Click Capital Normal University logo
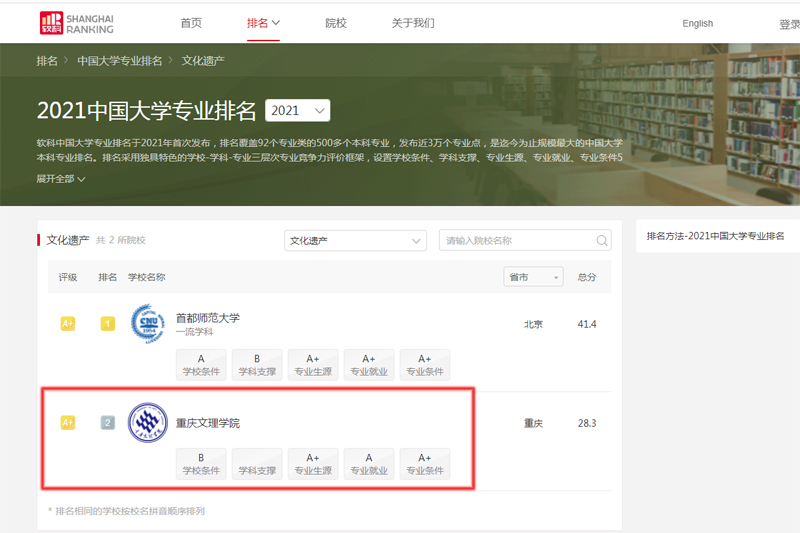 [x=148, y=323]
